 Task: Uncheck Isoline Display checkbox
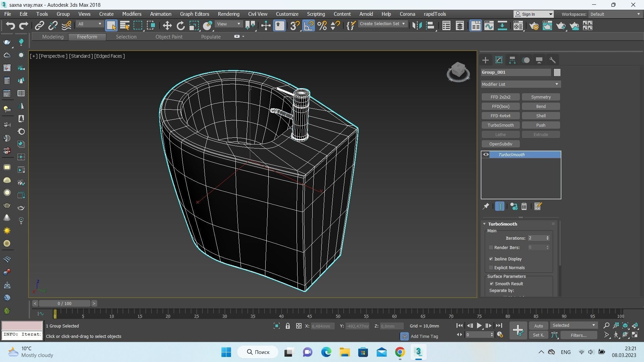(x=491, y=259)
